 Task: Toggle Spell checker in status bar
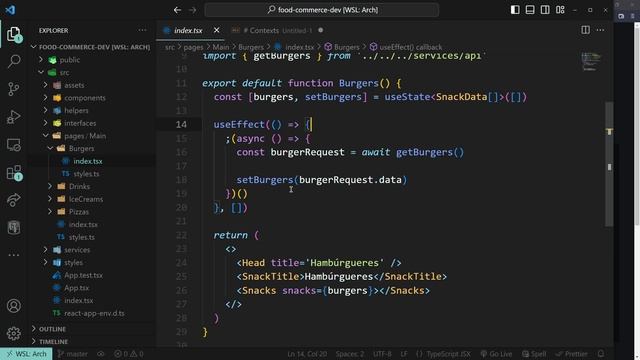[534, 353]
